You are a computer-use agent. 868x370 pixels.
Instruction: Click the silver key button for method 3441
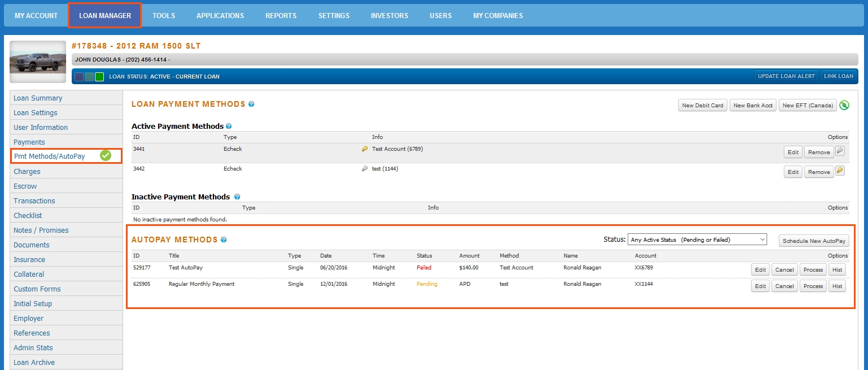[840, 151]
